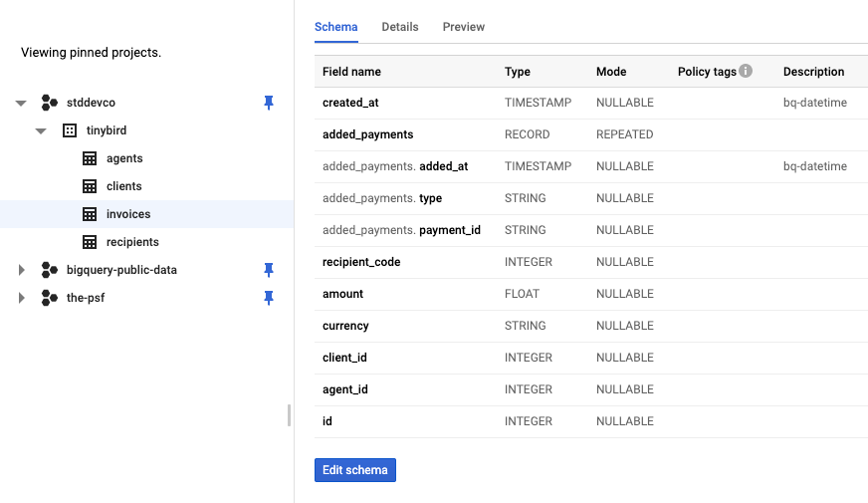Click the agents table icon

(89, 158)
